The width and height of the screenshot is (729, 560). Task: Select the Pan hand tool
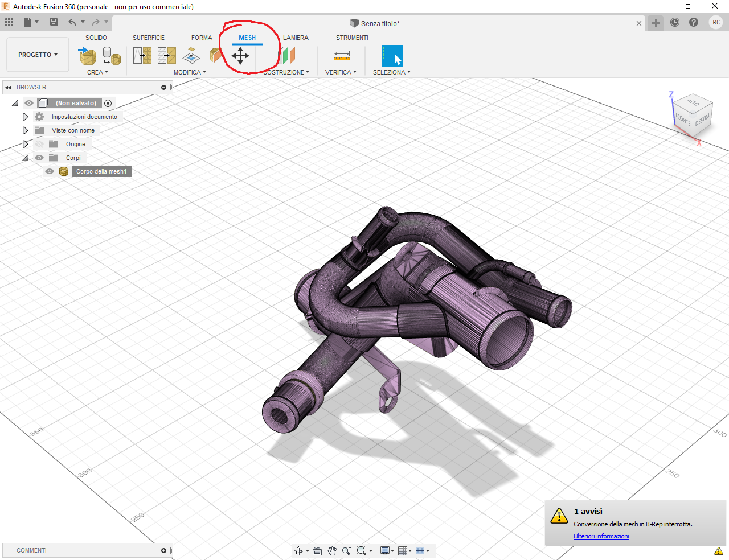coord(332,551)
